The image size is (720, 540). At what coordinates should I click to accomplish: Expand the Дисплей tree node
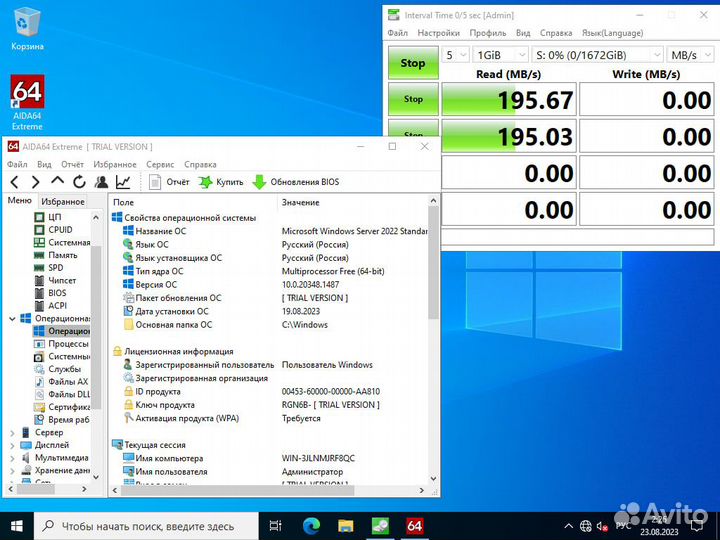click(x=12, y=445)
